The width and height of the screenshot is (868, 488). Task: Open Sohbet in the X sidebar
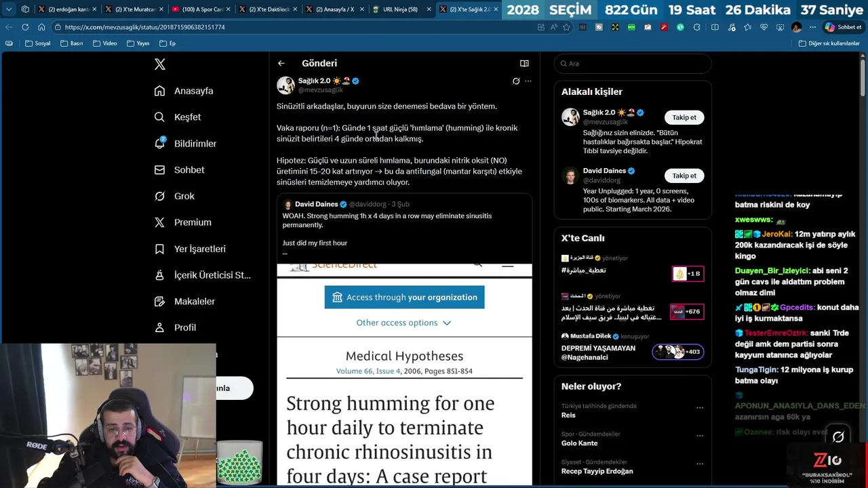[179, 170]
